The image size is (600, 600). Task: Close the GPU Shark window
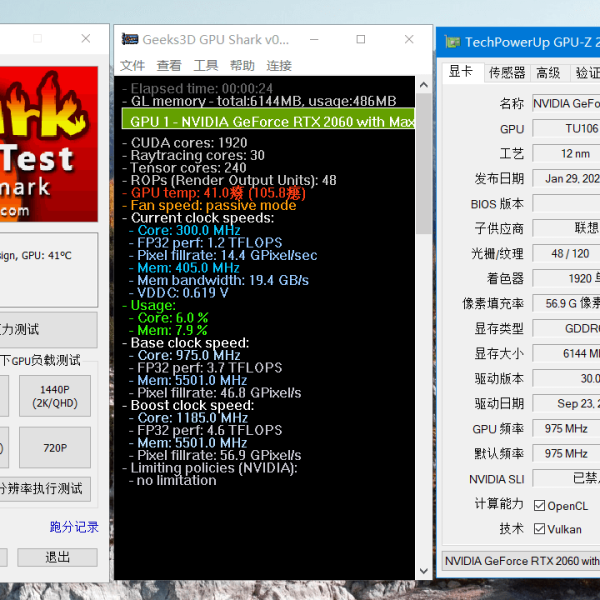tap(409, 39)
